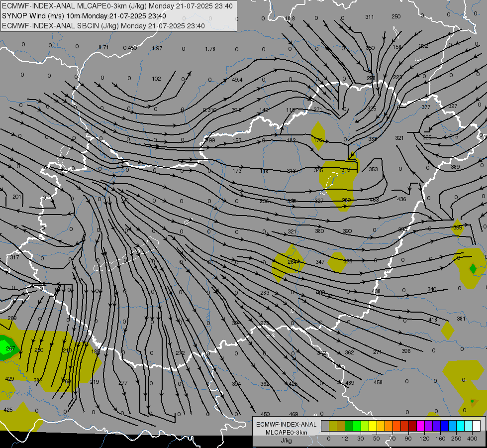Pick the dark red legend swatch
487x448 pixels.
(x=413, y=426)
